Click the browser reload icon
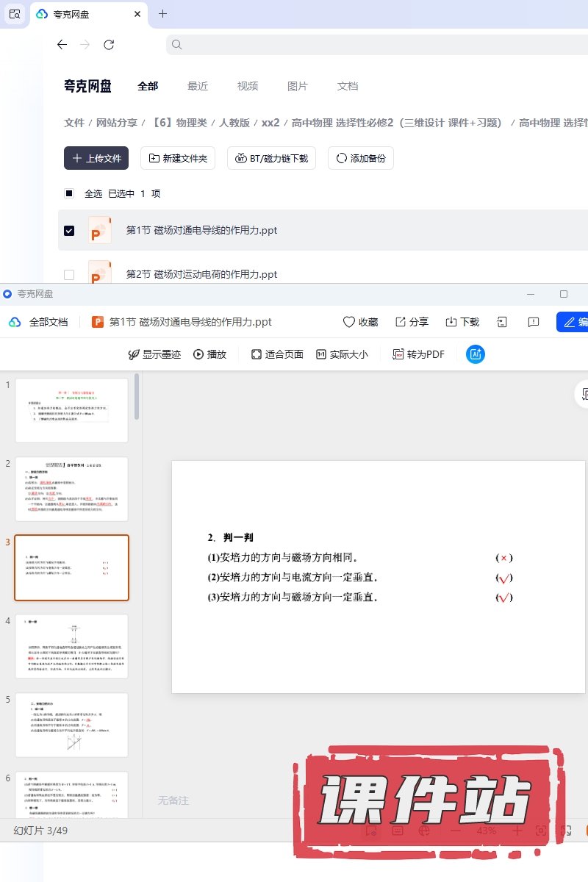Image resolution: width=588 pixels, height=882 pixels. 109,45
